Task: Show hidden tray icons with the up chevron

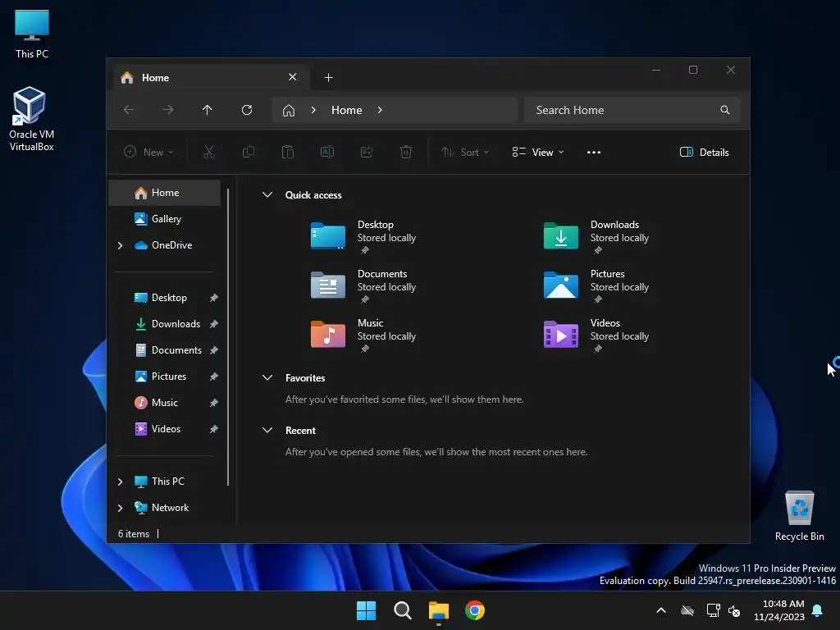Action: 661,610
